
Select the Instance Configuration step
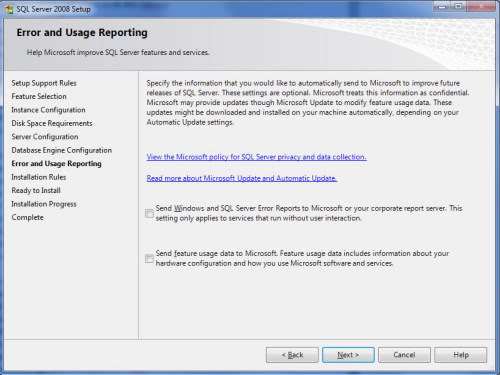[x=48, y=110]
